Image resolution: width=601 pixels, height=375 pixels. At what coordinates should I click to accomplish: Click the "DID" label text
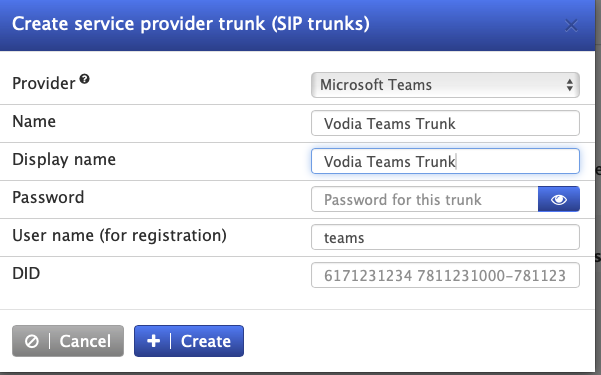26,273
